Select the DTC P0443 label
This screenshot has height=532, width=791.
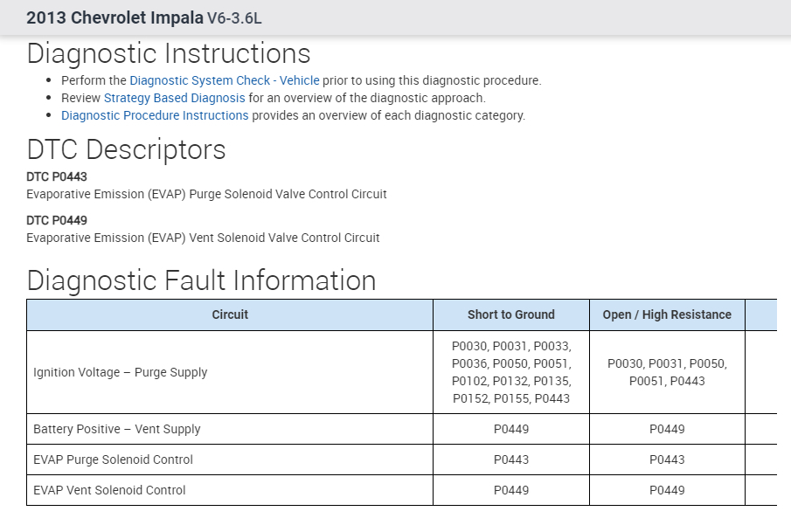click(x=57, y=176)
